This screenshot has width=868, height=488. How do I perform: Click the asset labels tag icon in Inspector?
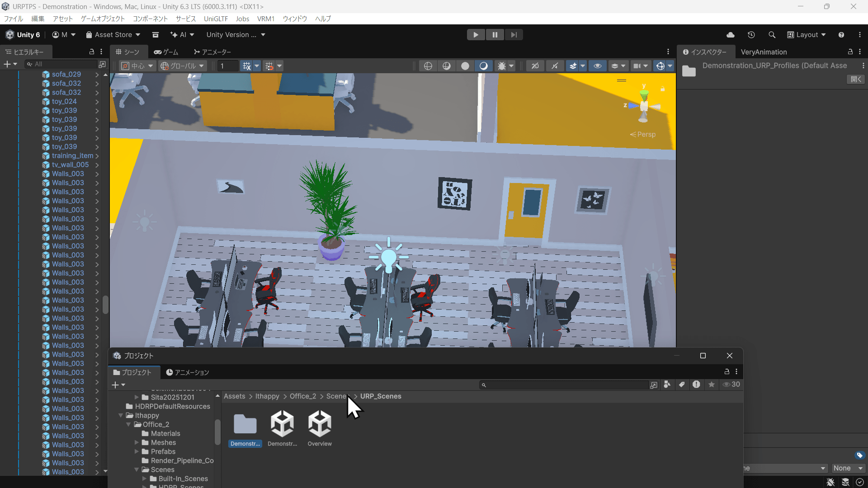860,455
